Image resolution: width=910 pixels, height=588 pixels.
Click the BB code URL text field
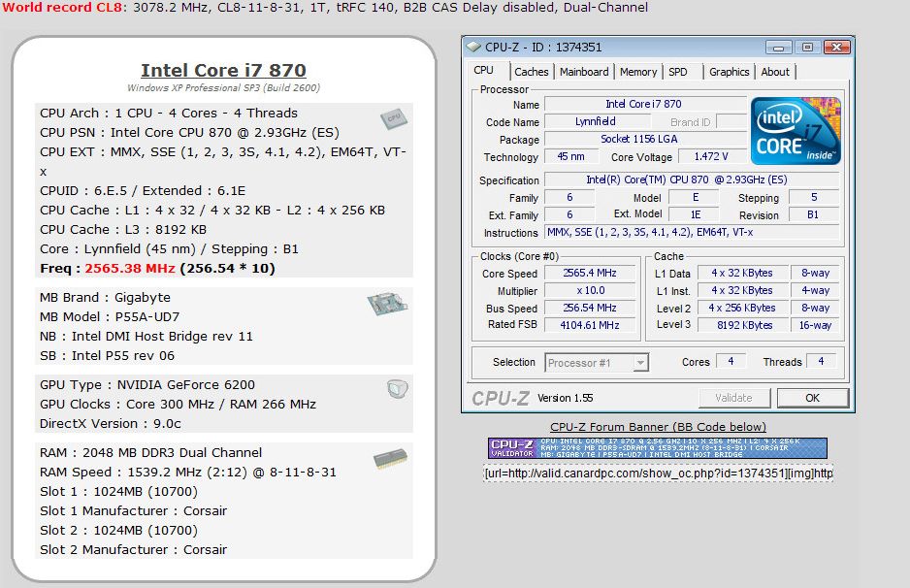click(658, 474)
